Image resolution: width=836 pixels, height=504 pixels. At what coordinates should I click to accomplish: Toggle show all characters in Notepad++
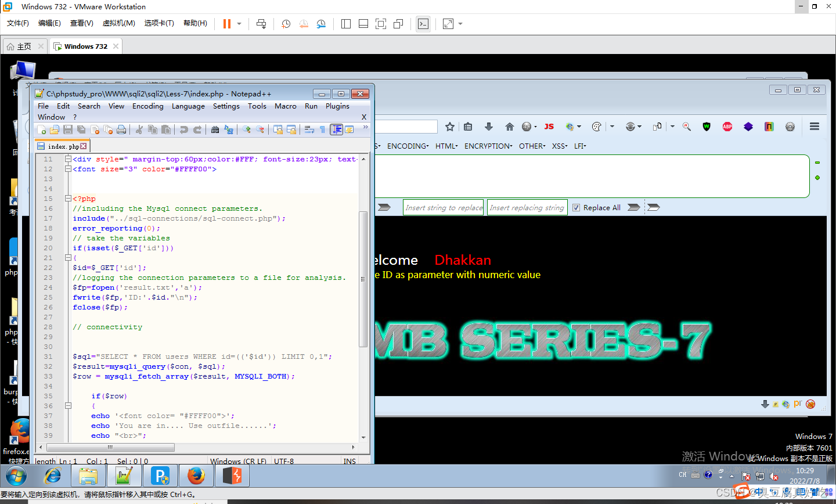(323, 129)
